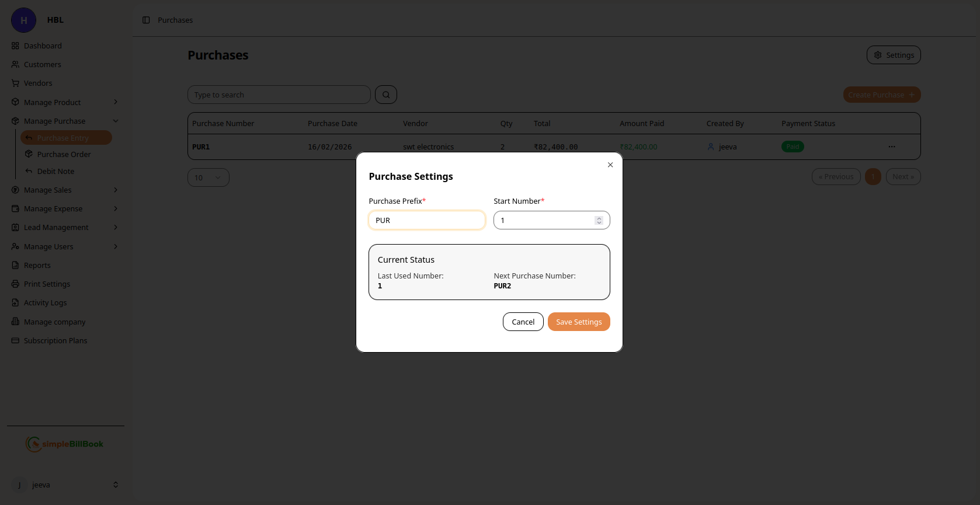Close the Purchase Settings dialog
Image resolution: width=980 pixels, height=505 pixels.
click(610, 165)
